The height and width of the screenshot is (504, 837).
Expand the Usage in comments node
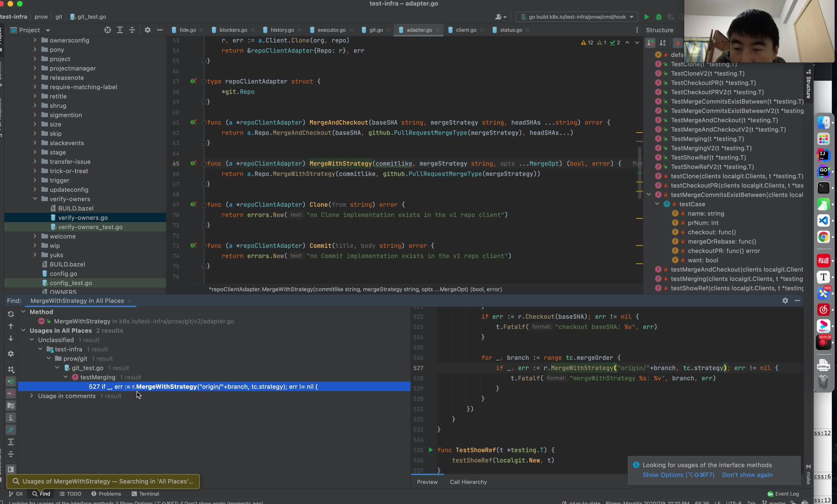(32, 396)
